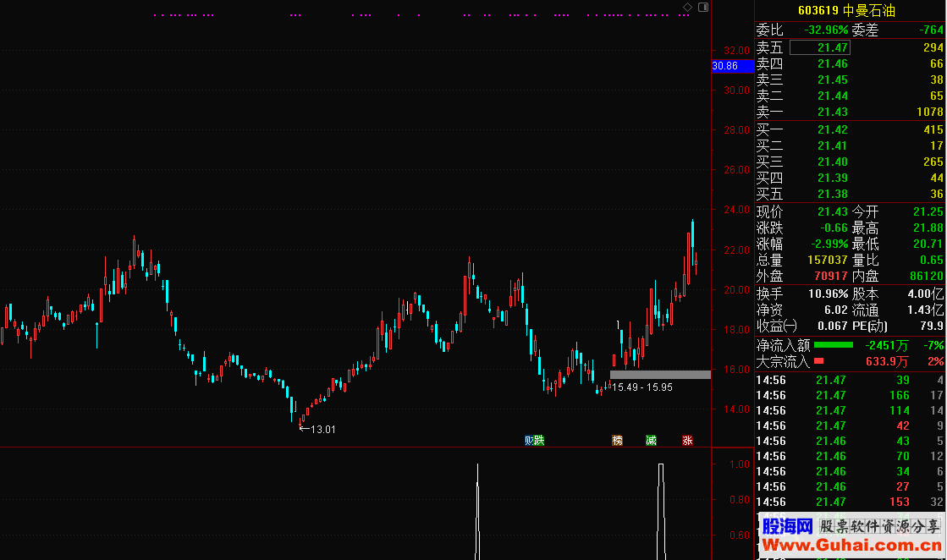The height and width of the screenshot is (560, 947).
Task: Select the 14:56 tick with volume 114
Action: click(850, 410)
